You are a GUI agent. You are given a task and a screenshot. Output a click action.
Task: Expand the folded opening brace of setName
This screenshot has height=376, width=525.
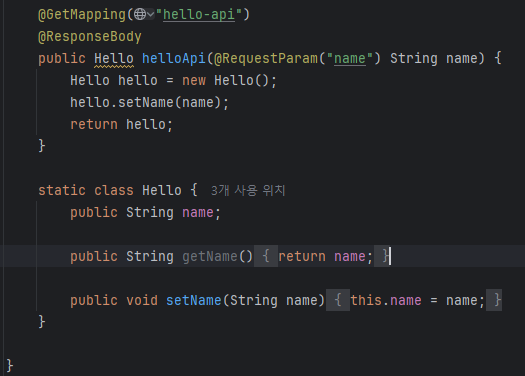tap(338, 300)
